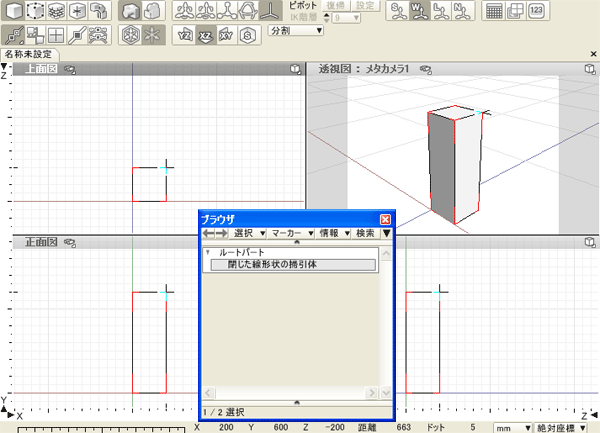
Task: Open the 分割 dropdown
Action: (295, 31)
